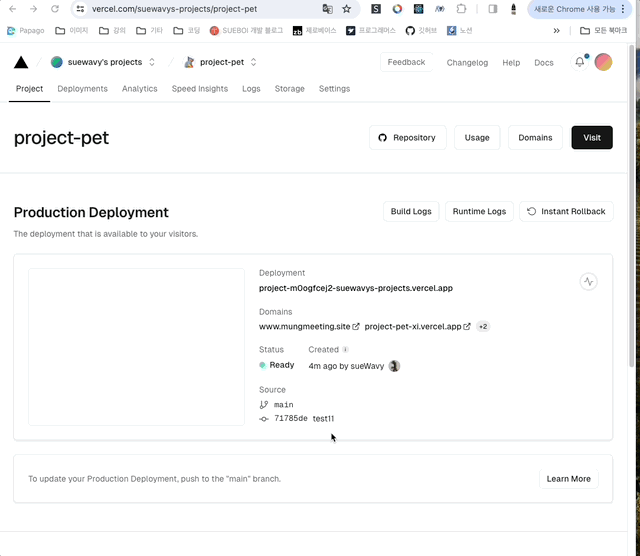Switch to the Speed Insights tab
The image size is (640, 556).
[200, 89]
